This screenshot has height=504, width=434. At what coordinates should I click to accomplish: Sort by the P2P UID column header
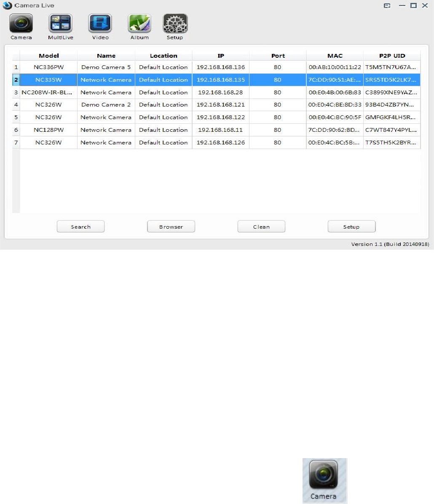(392, 56)
